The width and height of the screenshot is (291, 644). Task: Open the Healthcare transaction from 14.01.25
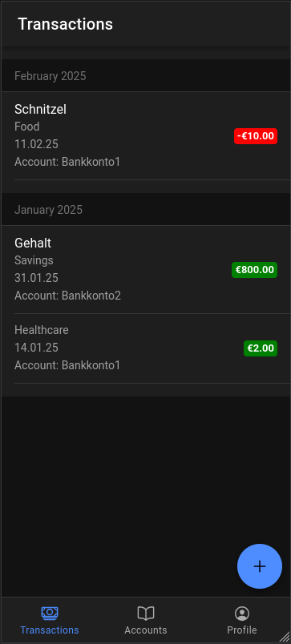(146, 348)
